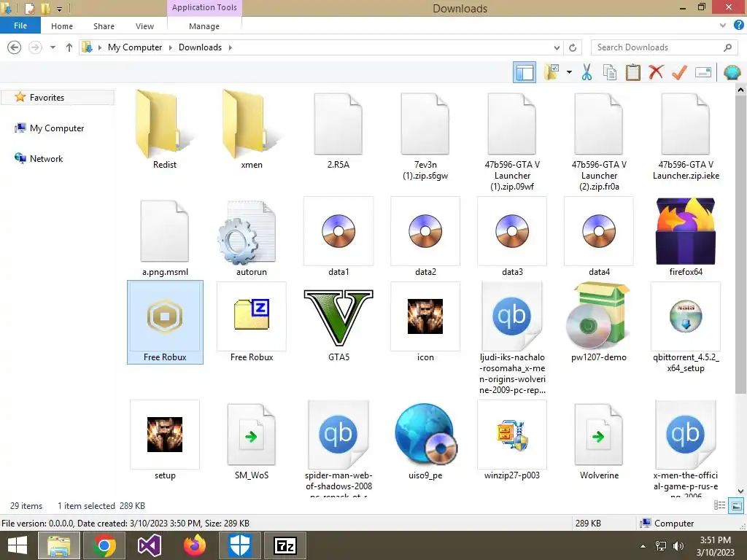Select My Computer in the navigation pane

57,128
